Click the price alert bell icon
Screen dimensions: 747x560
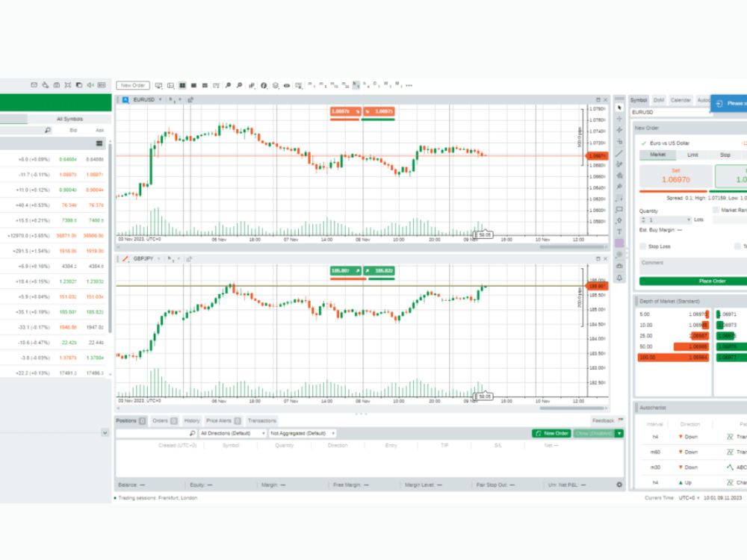pyautogui.click(x=619, y=278)
